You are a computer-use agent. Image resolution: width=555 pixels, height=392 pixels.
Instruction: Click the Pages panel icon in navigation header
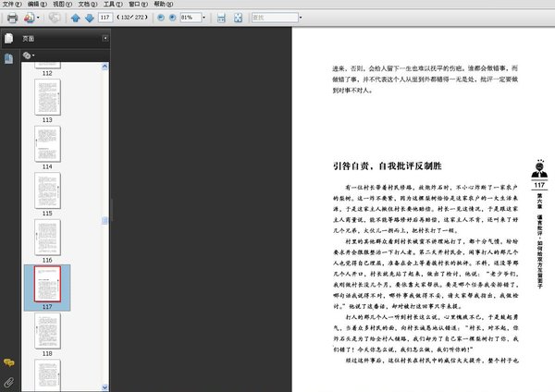(x=8, y=39)
